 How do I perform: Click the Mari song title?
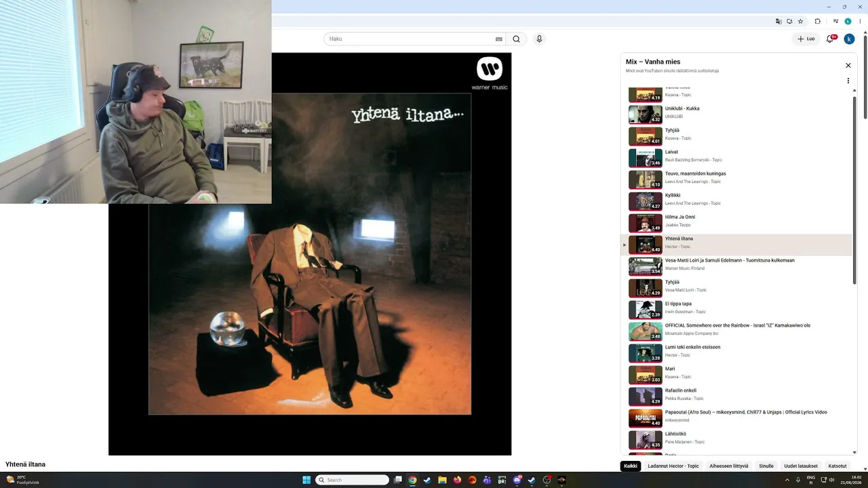[x=669, y=369]
